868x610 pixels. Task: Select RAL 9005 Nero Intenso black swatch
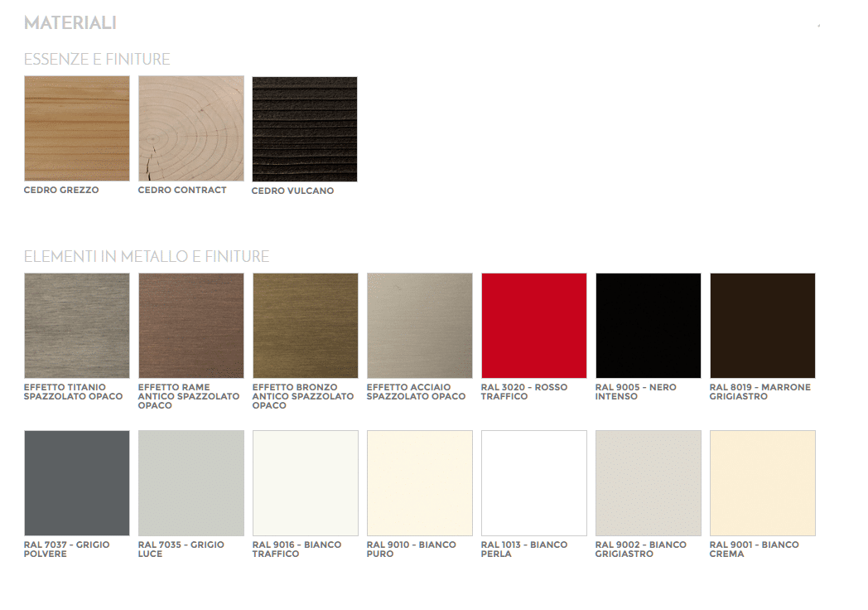coord(649,326)
